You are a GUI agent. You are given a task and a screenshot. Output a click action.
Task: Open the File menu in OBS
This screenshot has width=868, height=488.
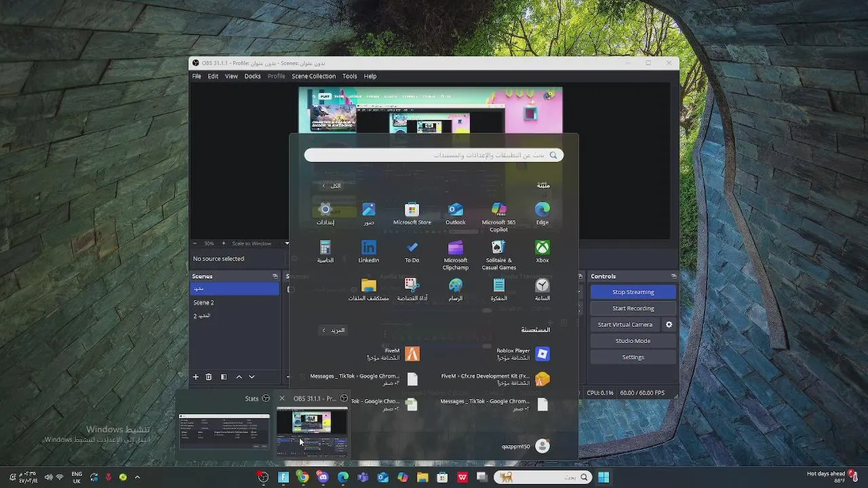click(x=197, y=76)
